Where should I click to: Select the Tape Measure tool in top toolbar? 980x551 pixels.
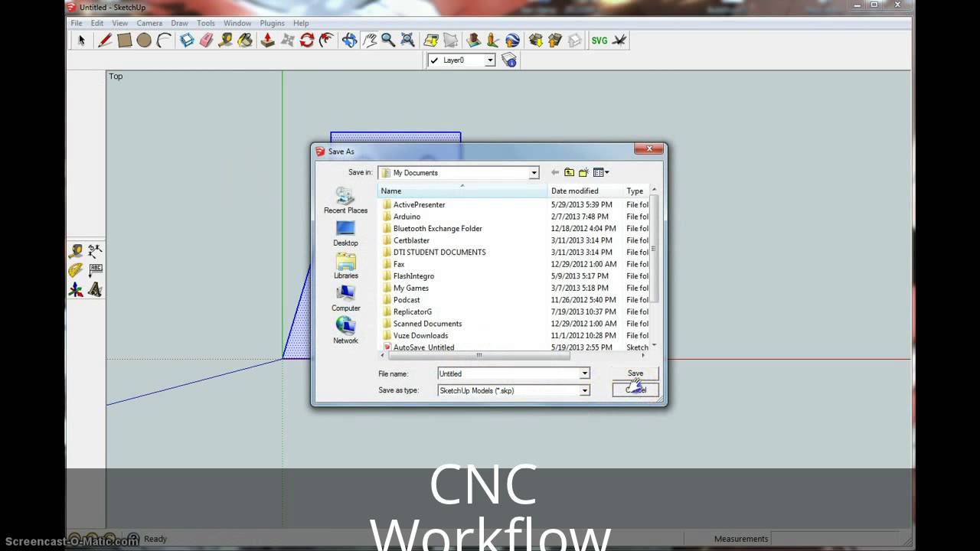point(225,41)
